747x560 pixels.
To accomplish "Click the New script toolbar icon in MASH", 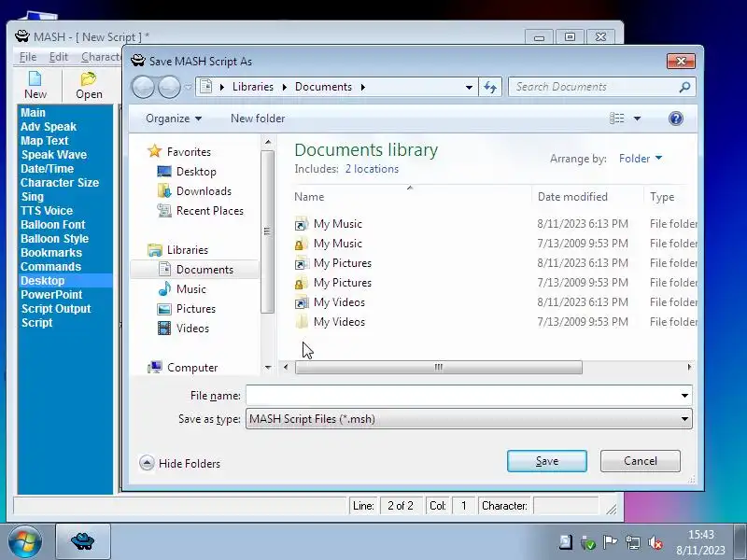I will point(35,86).
